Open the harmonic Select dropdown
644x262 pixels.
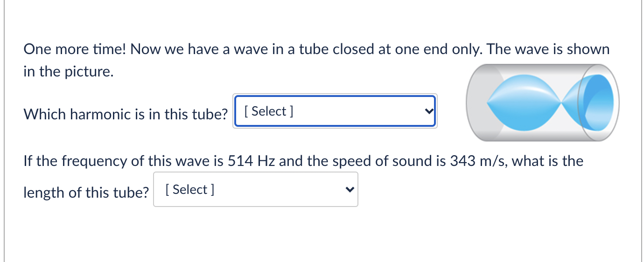tap(335, 111)
